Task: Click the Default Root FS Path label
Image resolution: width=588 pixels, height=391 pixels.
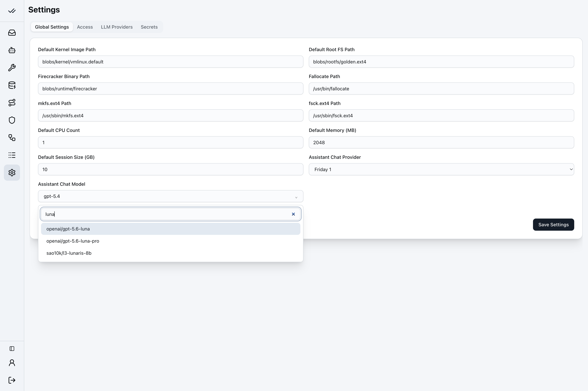Action: tap(332, 49)
